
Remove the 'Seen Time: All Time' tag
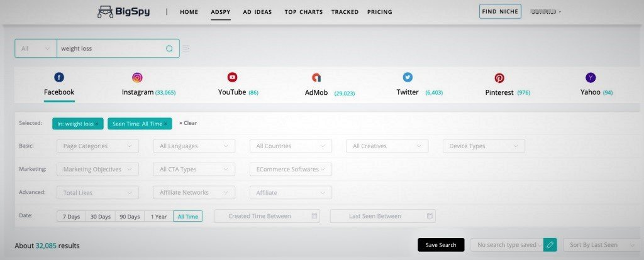tap(165, 124)
